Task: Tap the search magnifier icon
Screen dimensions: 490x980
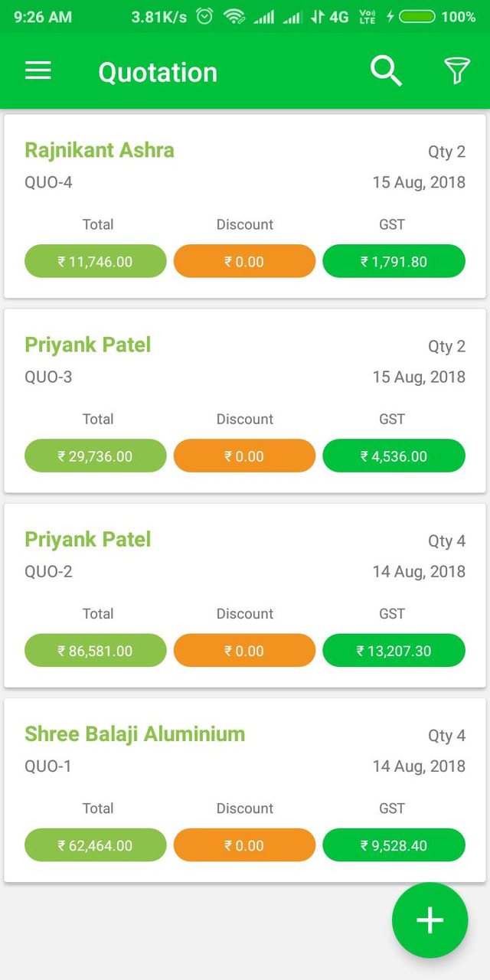Action: click(386, 71)
